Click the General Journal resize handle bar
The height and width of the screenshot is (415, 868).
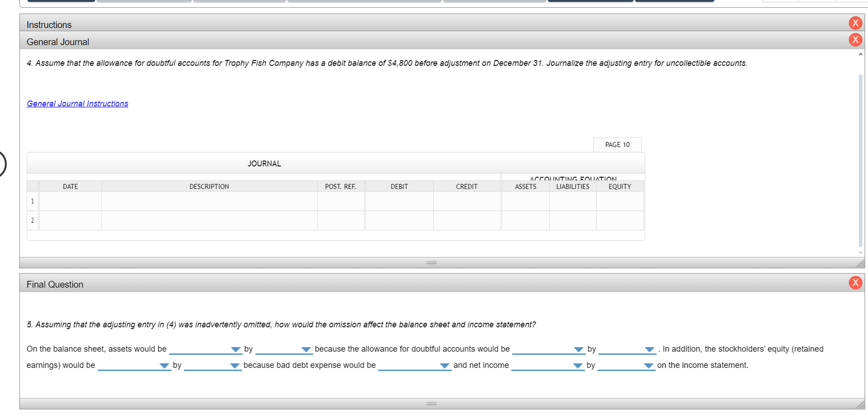click(x=431, y=263)
